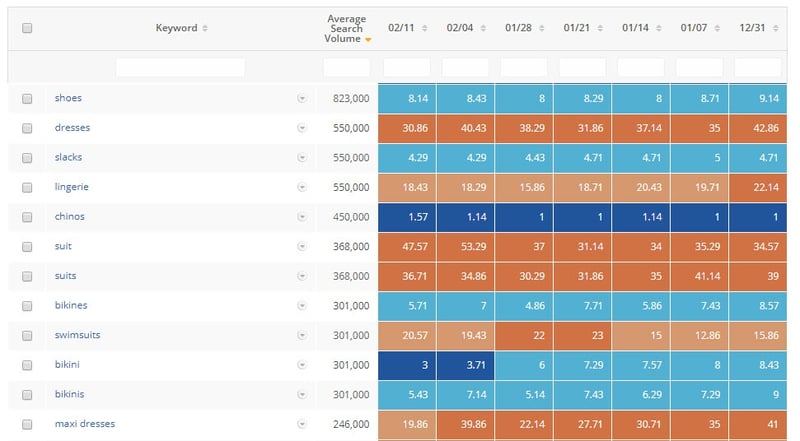Focus the 02/11 column filter input
This screenshot has width=800, height=441.
407,67
